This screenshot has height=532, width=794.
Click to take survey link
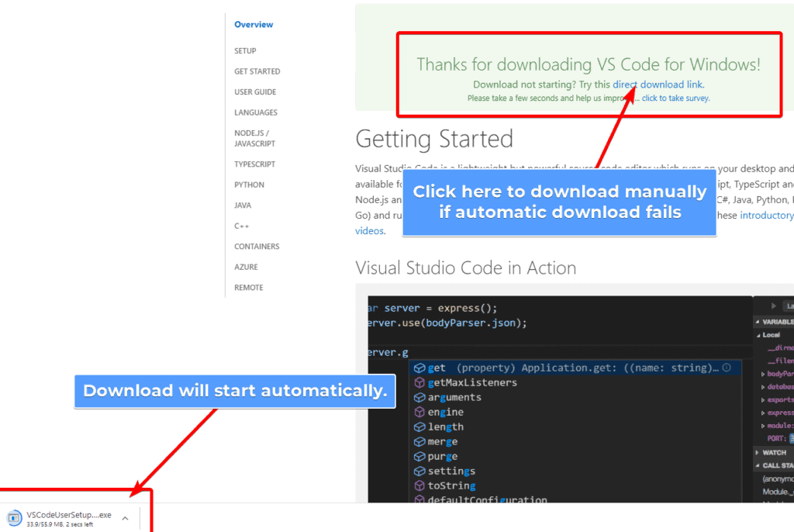coord(675,98)
